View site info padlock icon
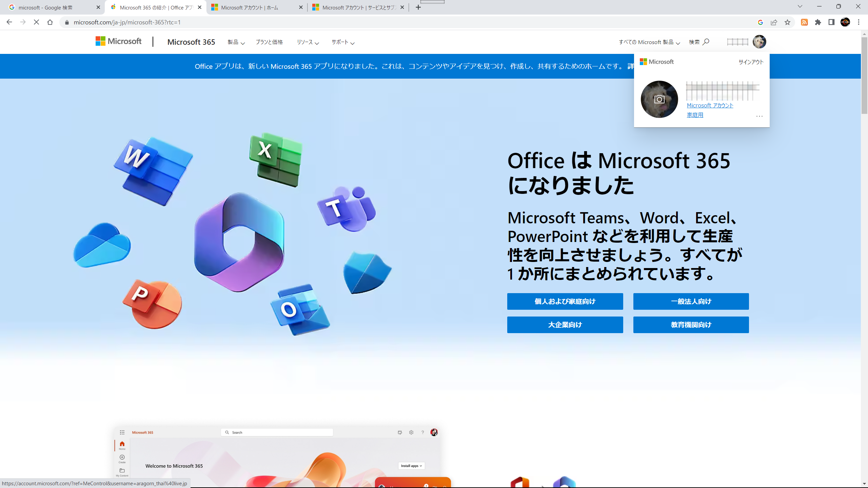 point(67,22)
